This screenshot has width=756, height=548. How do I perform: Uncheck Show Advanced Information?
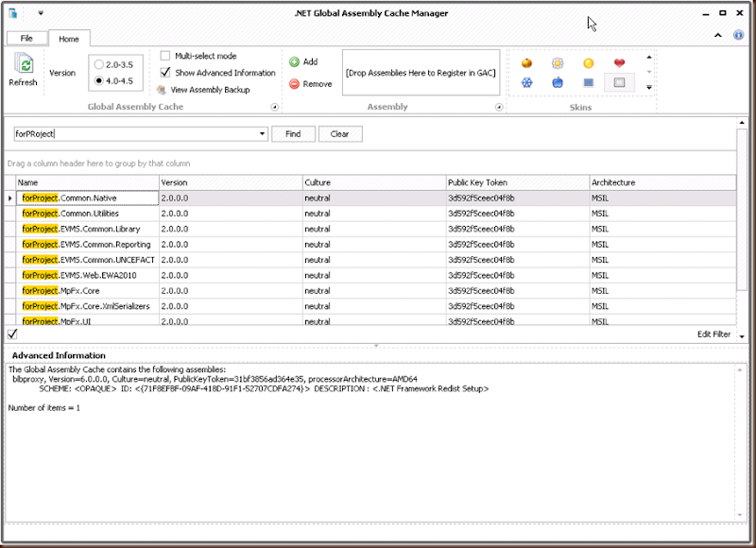(x=165, y=73)
